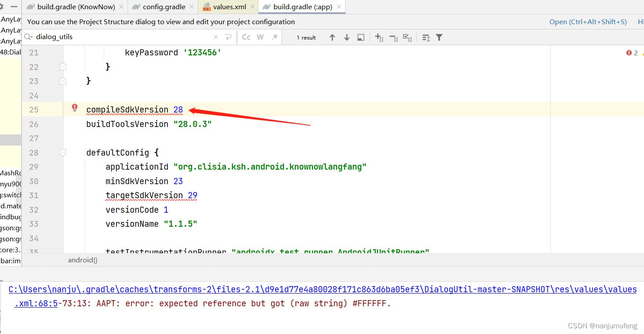Click the android{} breadcrumb

coord(83,260)
